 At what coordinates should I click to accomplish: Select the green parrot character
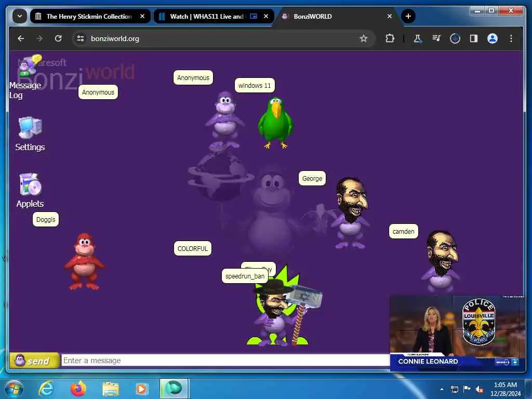coord(275,123)
